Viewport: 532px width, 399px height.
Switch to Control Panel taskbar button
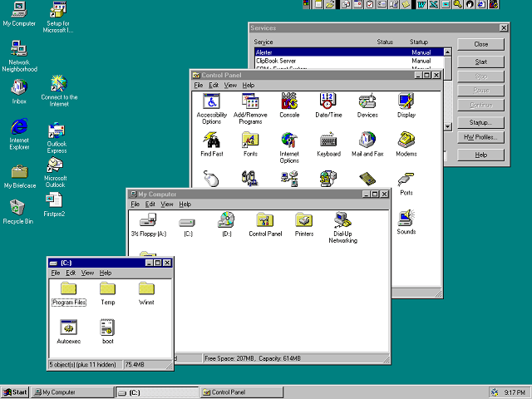point(242,392)
